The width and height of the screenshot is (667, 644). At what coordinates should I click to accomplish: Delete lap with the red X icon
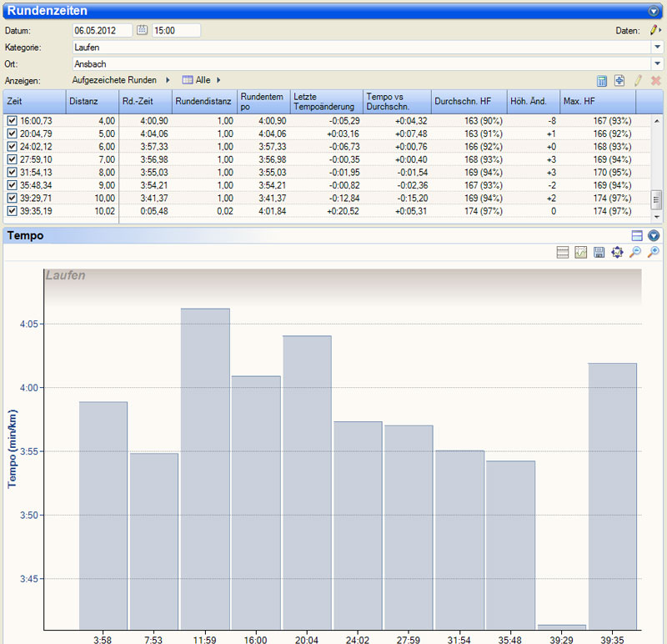click(x=655, y=80)
